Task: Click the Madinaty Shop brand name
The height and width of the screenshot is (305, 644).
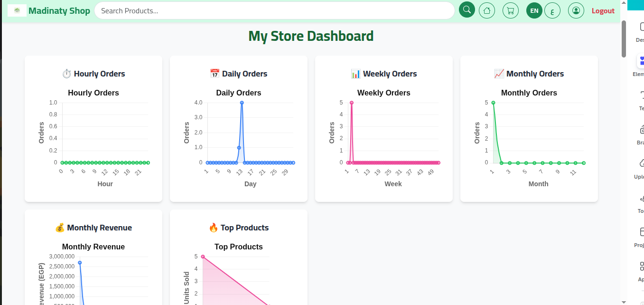Action: [59, 10]
